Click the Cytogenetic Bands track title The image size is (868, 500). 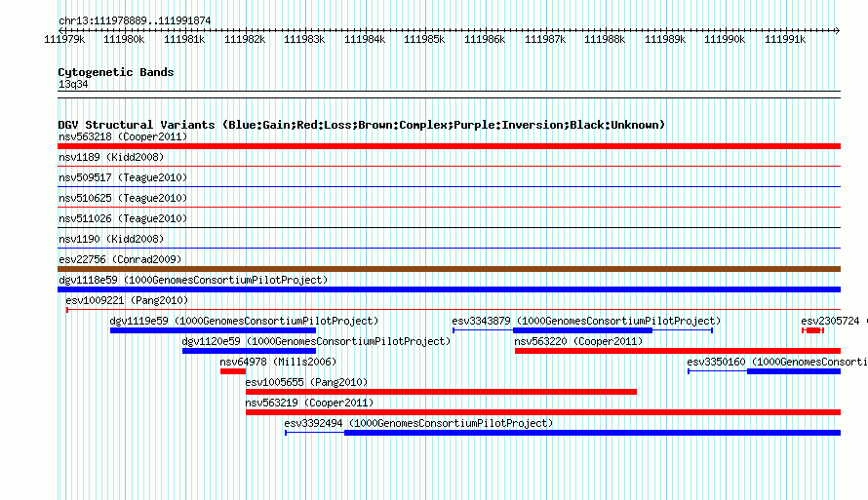[x=116, y=72]
